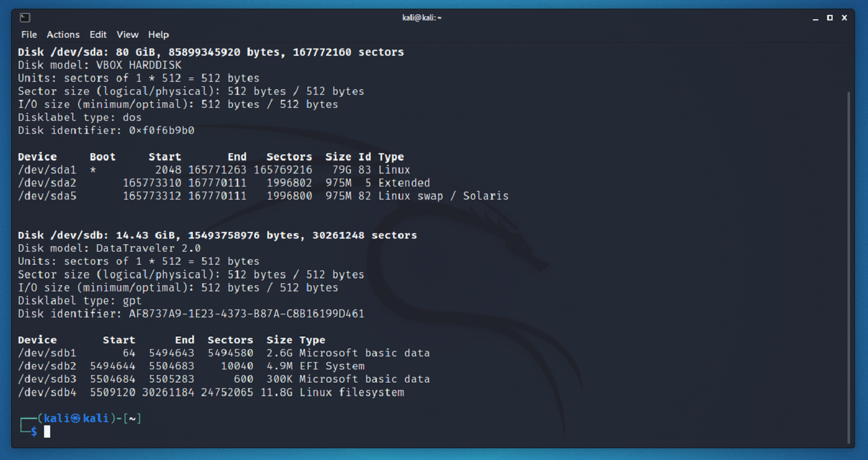Viewport: 868px width, 460px height.
Task: Click the ~ path in the prompt line
Action: click(x=132, y=418)
